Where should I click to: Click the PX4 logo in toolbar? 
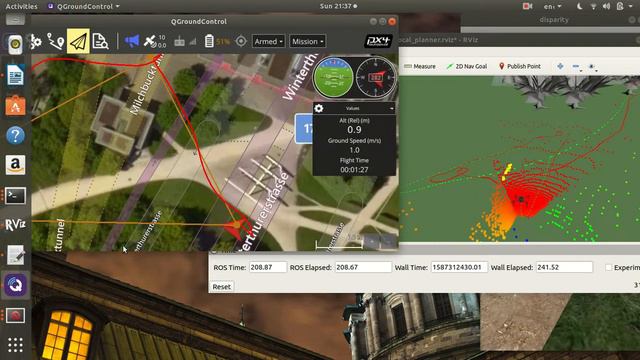point(378,41)
